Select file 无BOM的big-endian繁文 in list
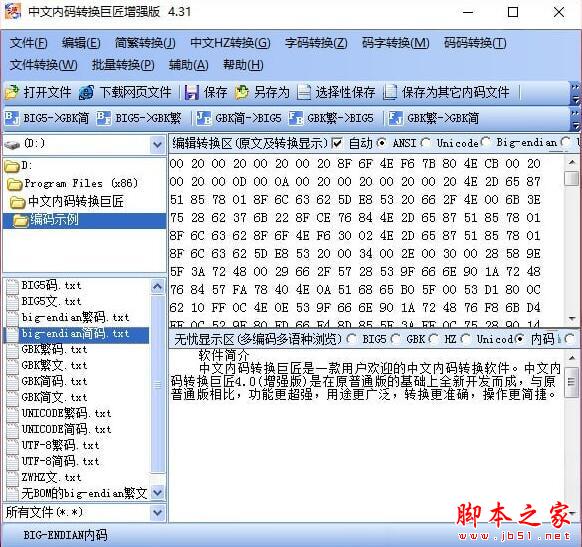Viewport: 582px width, 547px height. (x=84, y=494)
